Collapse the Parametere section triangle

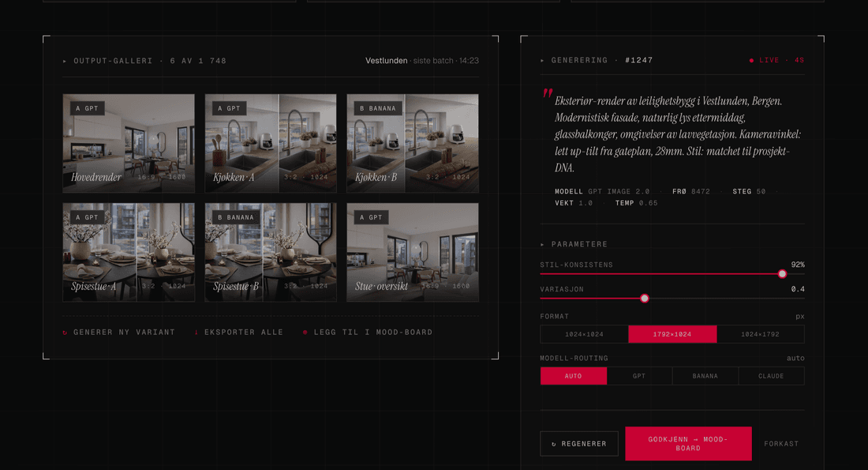(543, 244)
